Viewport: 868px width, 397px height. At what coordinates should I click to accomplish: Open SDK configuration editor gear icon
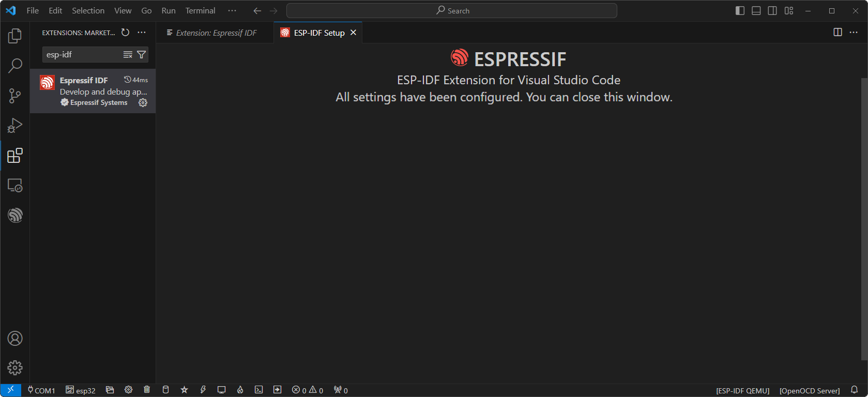pos(128,390)
